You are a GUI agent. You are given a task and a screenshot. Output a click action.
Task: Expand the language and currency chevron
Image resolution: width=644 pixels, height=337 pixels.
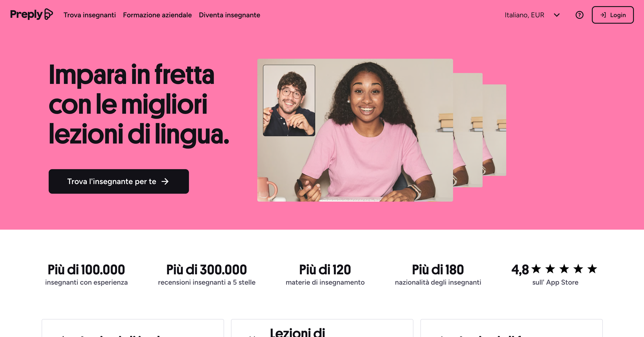[x=557, y=15]
